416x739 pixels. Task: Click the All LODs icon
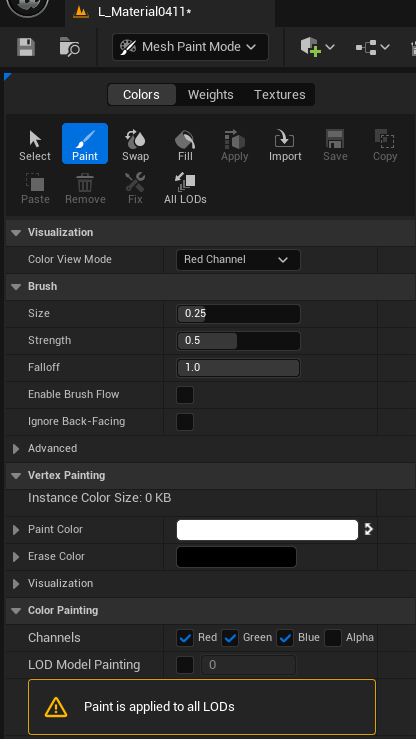coord(185,189)
